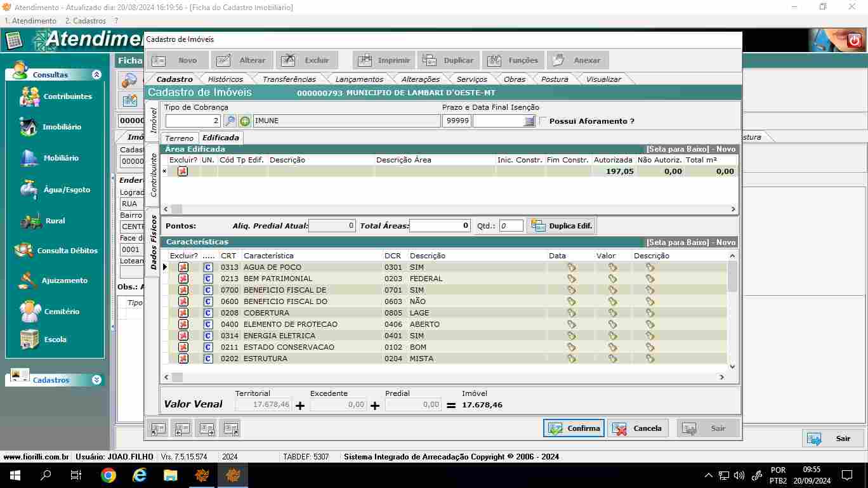Click the tag icon in Data column for ESTRUTURA
Image resolution: width=868 pixels, height=488 pixels.
571,359
